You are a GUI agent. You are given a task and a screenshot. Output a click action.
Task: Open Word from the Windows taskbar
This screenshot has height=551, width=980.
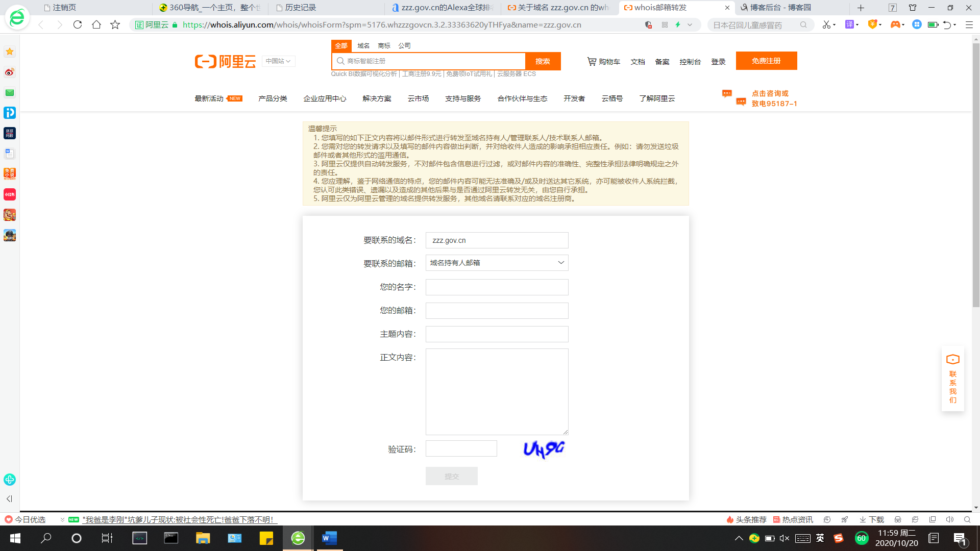click(329, 538)
